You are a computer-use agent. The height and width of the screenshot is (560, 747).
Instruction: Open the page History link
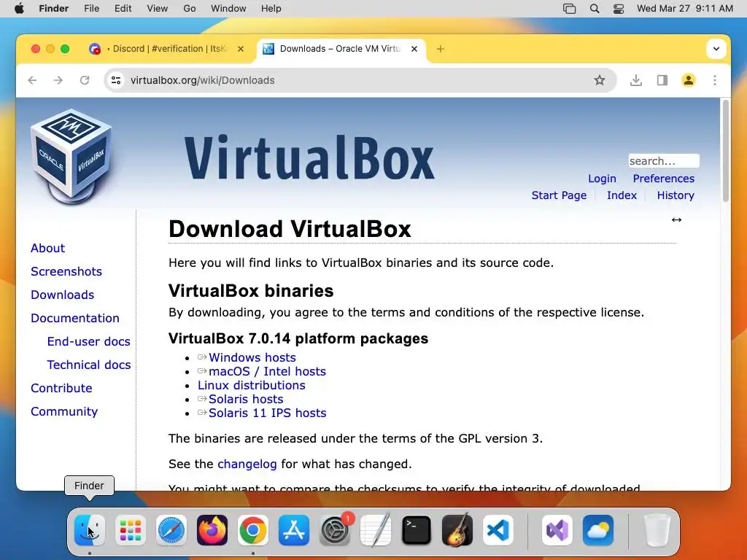(676, 195)
